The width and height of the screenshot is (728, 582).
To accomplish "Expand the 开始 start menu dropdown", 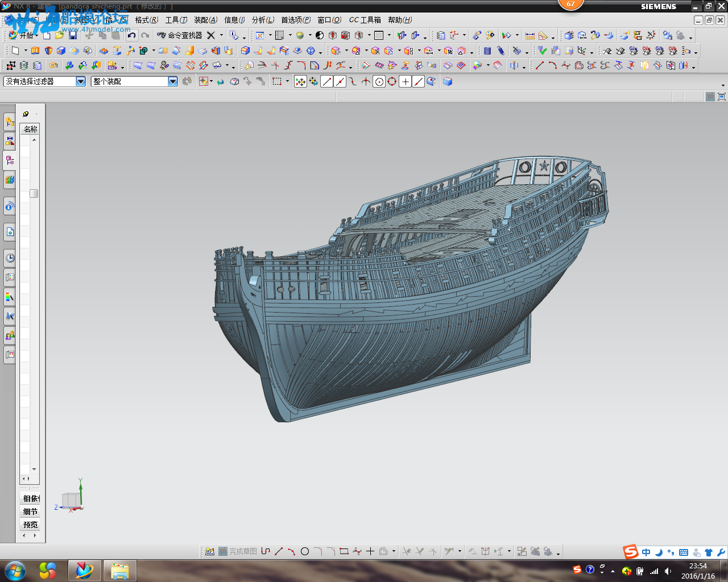I will (36, 35).
